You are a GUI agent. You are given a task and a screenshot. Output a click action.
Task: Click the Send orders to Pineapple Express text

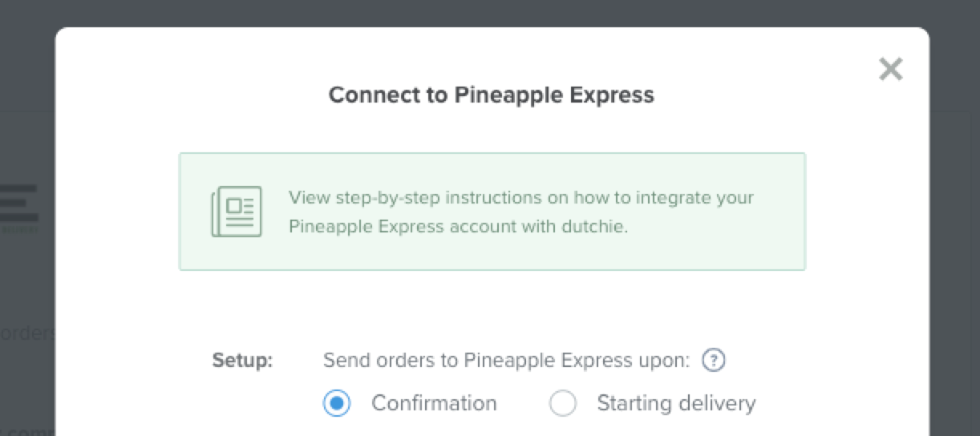pyautogui.click(x=506, y=361)
